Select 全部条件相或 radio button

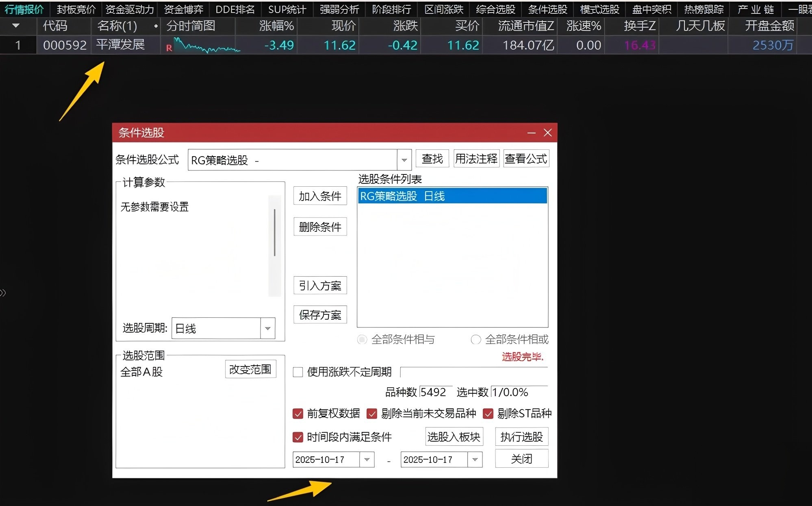(475, 339)
